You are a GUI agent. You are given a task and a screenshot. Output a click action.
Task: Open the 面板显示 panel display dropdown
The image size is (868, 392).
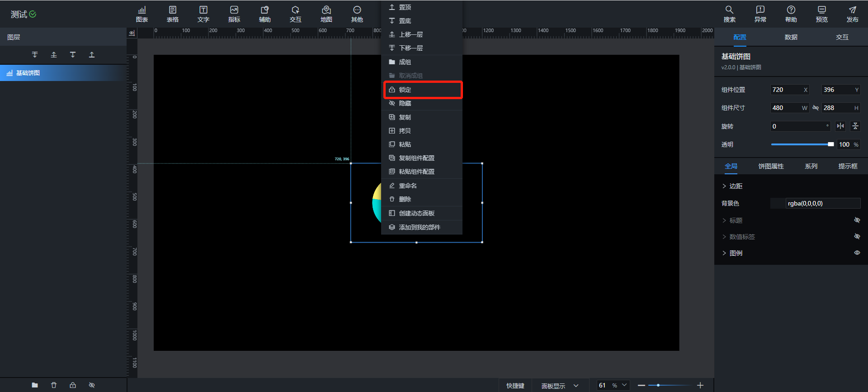[560, 386]
